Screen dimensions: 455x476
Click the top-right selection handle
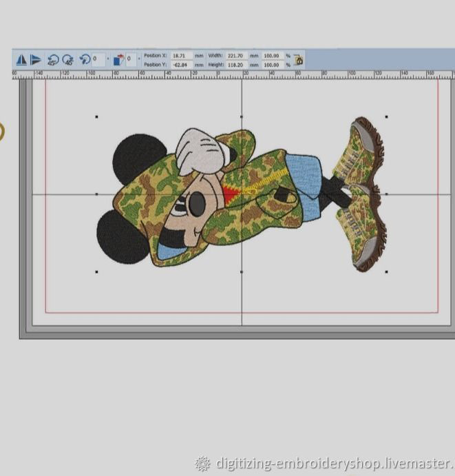(386, 117)
